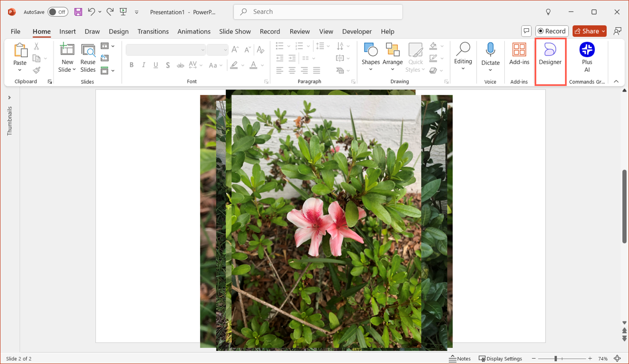Image resolution: width=629 pixels, height=364 pixels.
Task: Save the presentation with the floppy disk icon
Action: click(x=78, y=12)
